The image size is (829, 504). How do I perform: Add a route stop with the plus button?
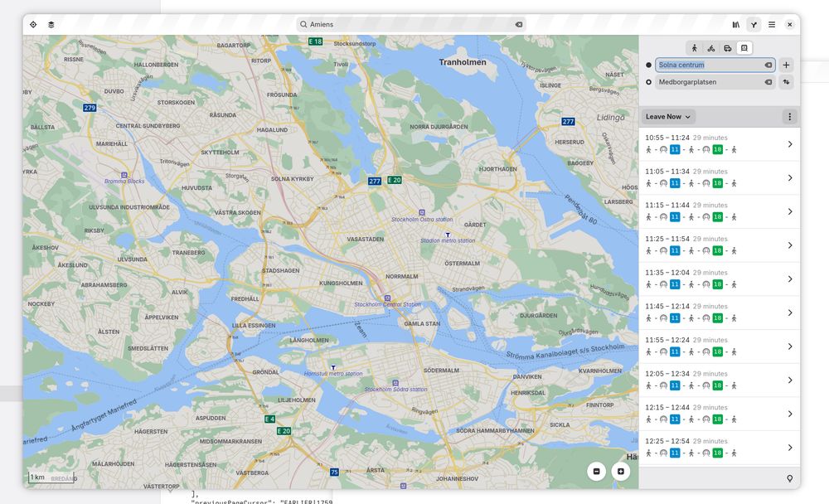pos(786,64)
